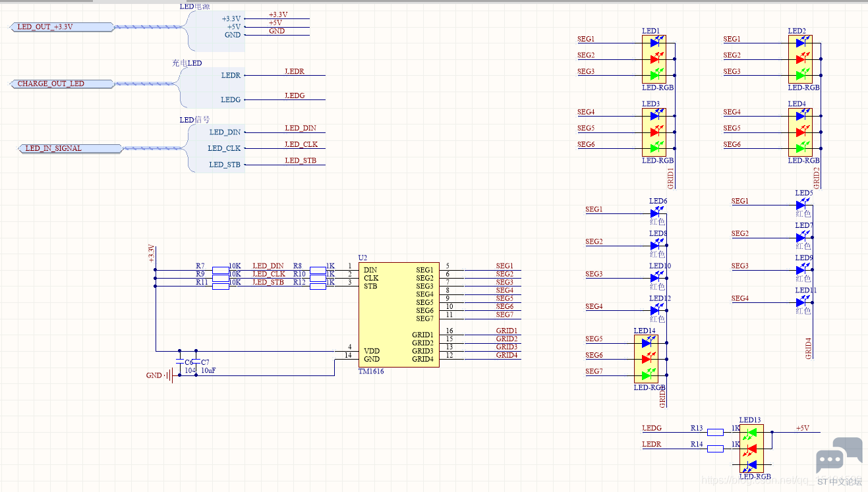868x492 pixels.
Task: Select the +3.3V power port above R7
Action: click(152, 254)
